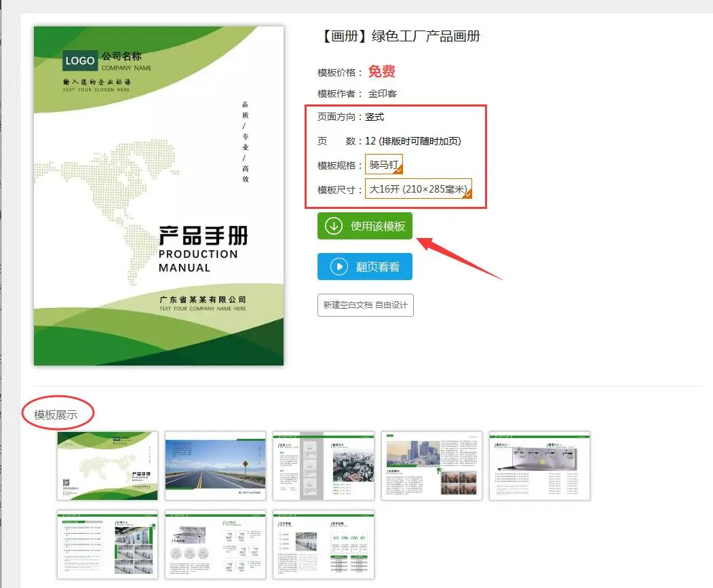The height and width of the screenshot is (588, 713).
Task: Select the 骑马钉 binding option
Action: [x=383, y=165]
